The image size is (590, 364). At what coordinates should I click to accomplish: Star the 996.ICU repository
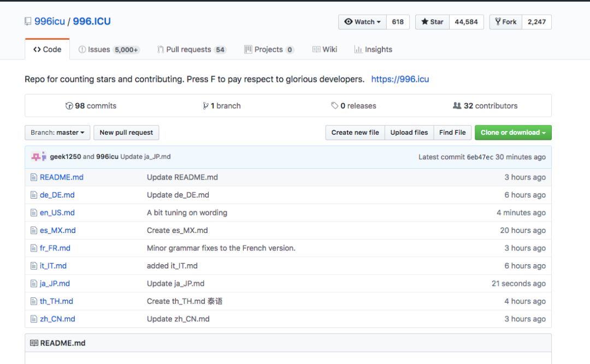[x=433, y=22]
